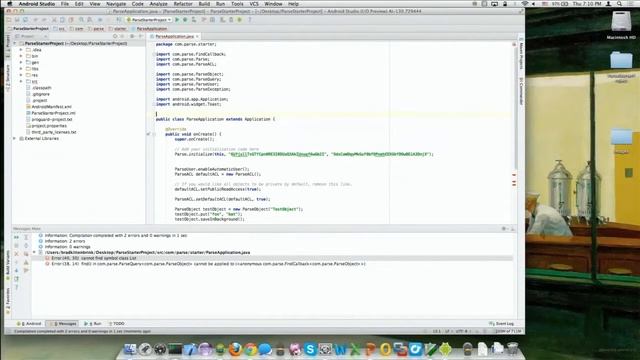The image size is (640, 360).
Task: Collapse the ParseApplication.java file path node in Messages
Action: [35, 252]
